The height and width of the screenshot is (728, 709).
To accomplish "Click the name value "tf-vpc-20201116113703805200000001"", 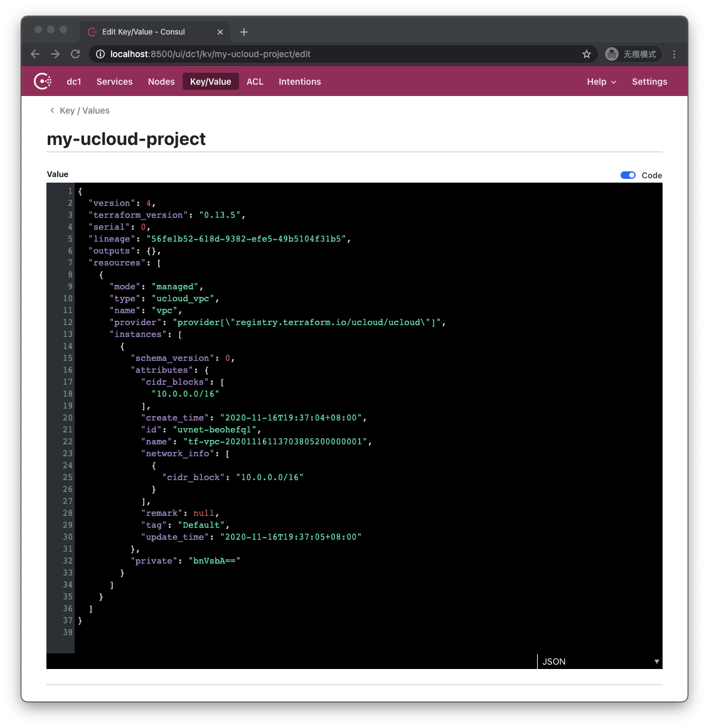I will (x=275, y=442).
